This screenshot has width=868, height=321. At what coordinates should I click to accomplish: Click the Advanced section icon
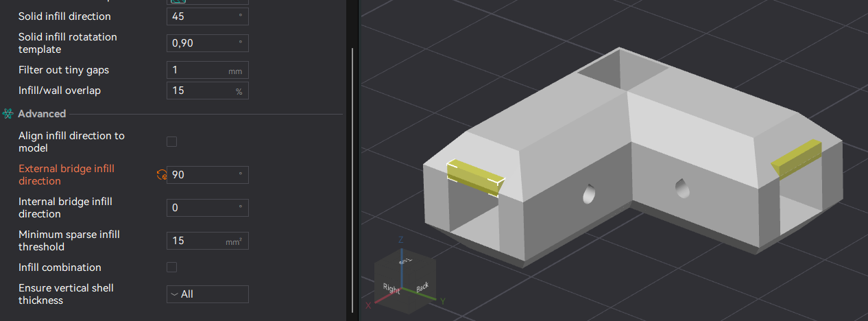click(8, 114)
